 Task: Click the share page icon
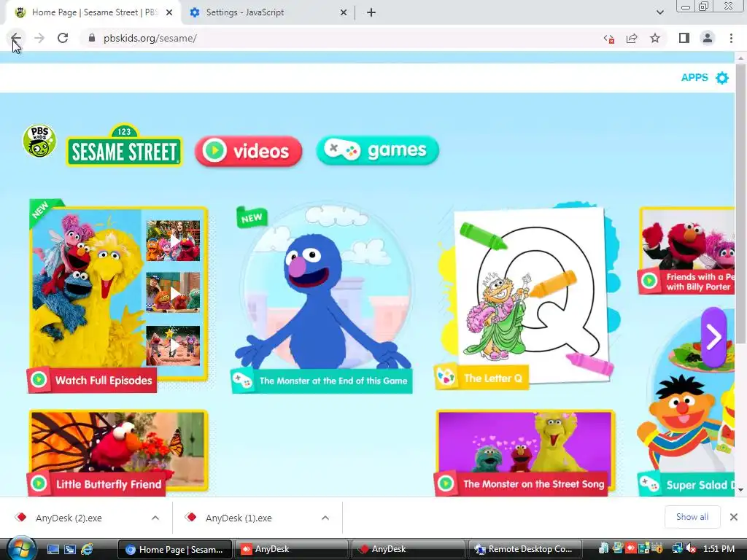pyautogui.click(x=632, y=38)
